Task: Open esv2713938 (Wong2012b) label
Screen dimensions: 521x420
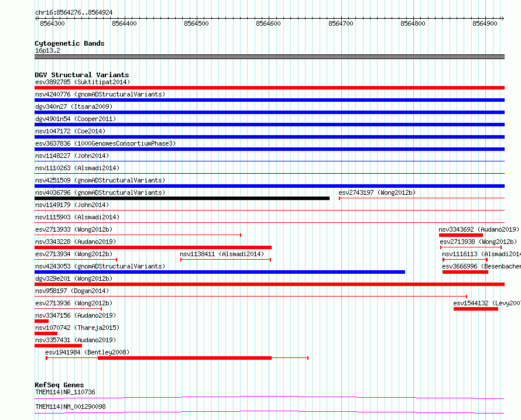Action: (478, 242)
